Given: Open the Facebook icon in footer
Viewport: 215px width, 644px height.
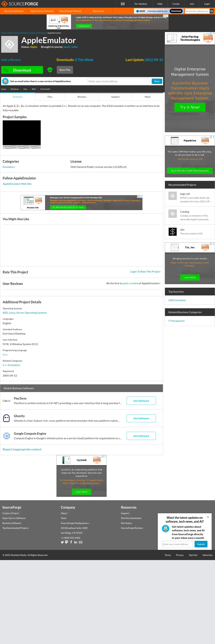Looking at the screenshot, I should pos(71,542).
